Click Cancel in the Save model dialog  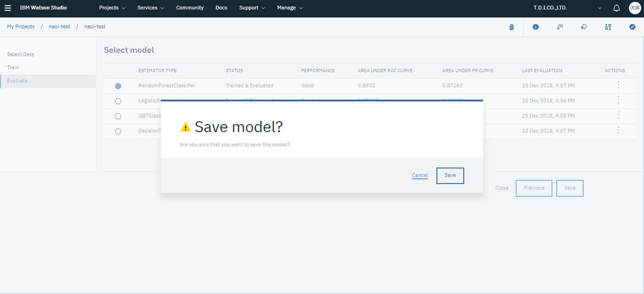(420, 176)
